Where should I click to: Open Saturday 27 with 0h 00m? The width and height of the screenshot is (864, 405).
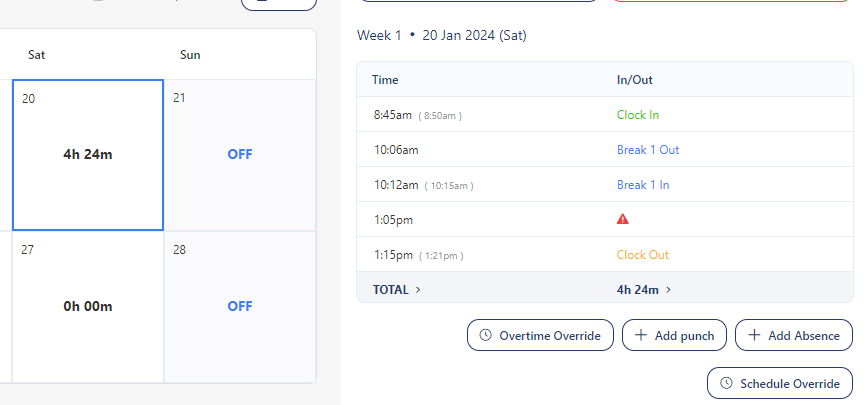88,306
